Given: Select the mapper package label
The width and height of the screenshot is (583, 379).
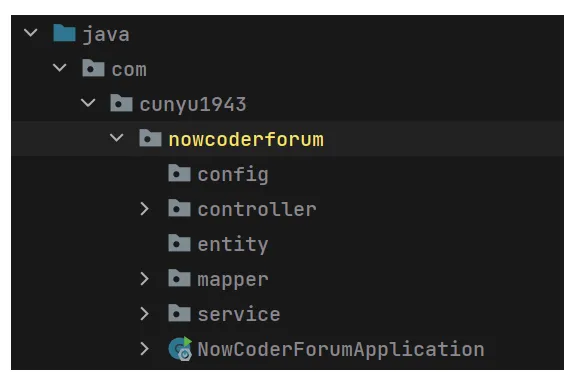Looking at the screenshot, I should click(x=233, y=280).
